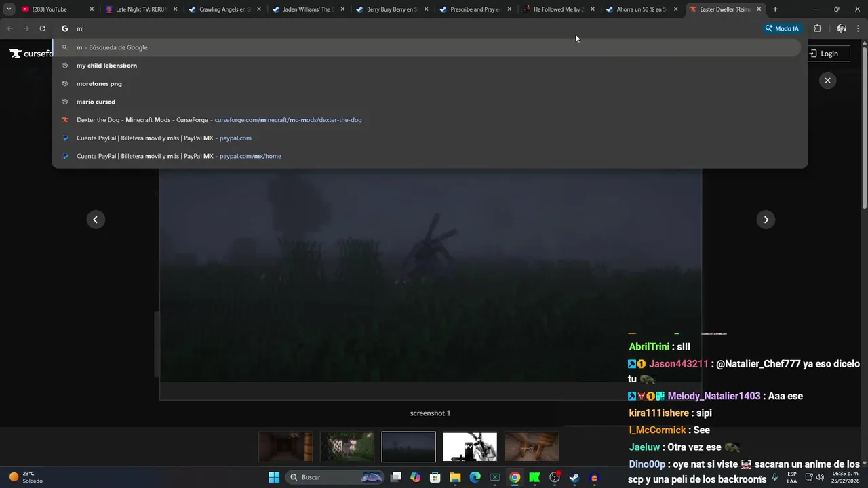
Task: Click the microphone tray icon
Action: tap(775, 477)
